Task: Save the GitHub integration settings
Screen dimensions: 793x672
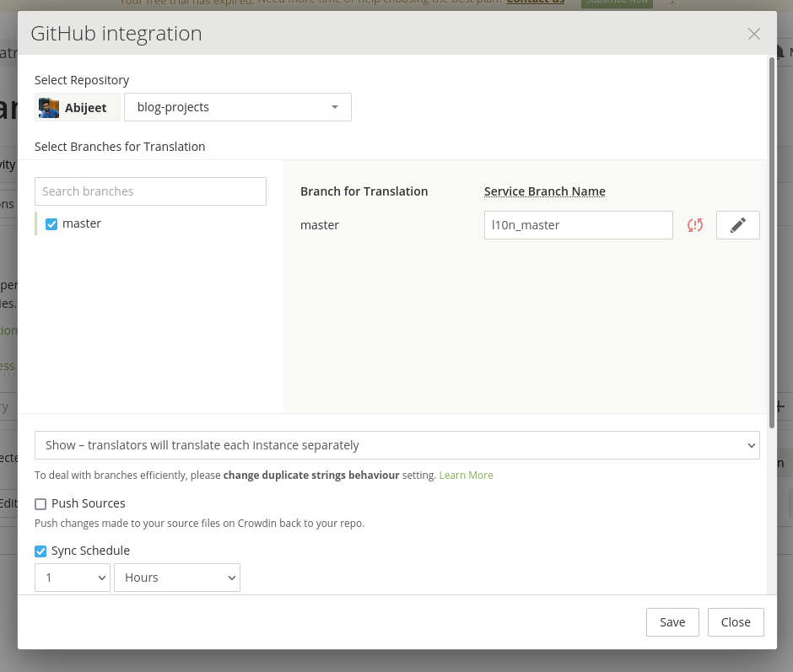Action: (x=672, y=622)
